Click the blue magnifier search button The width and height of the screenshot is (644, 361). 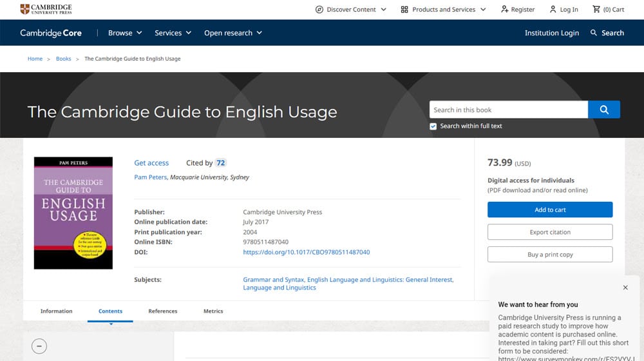pyautogui.click(x=604, y=110)
